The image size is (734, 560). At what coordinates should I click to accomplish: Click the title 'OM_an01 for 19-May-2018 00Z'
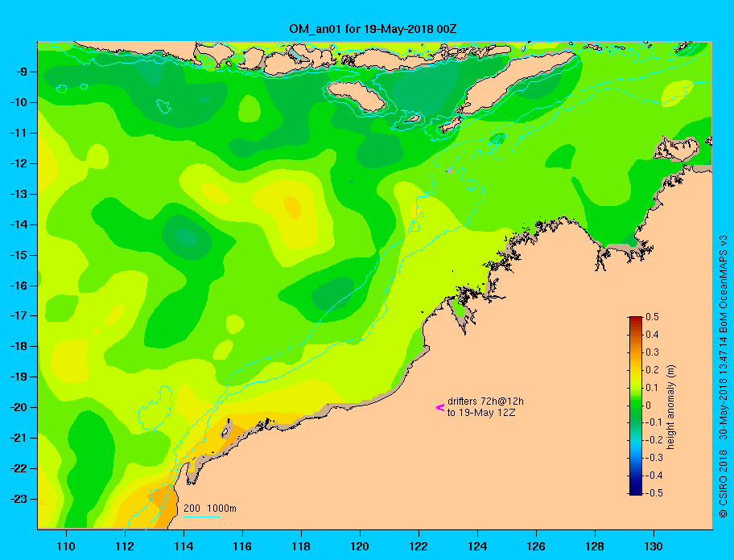coord(373,29)
